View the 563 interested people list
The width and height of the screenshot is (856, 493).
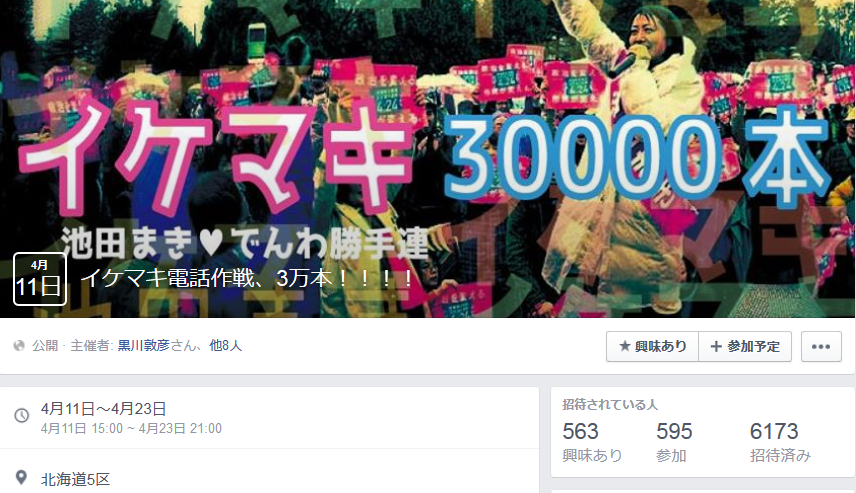(x=592, y=442)
